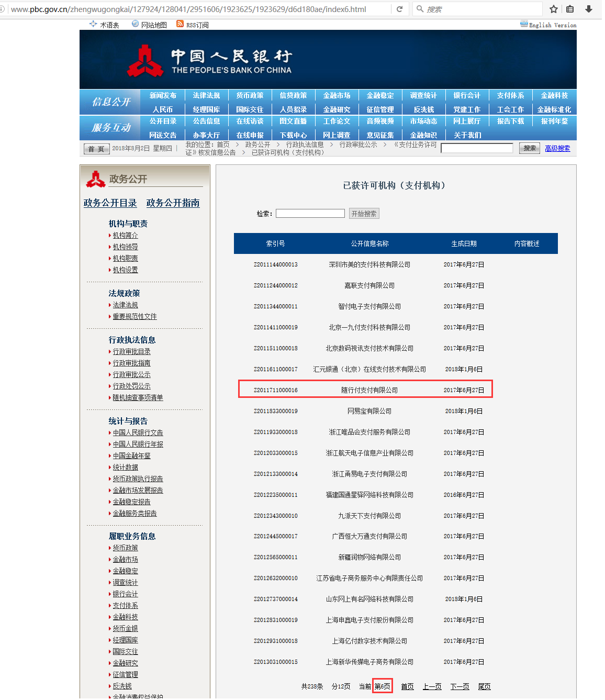Click the 首页 home button in breadcrumb bar
Viewport: 605px width, 700px height.
coord(96,149)
